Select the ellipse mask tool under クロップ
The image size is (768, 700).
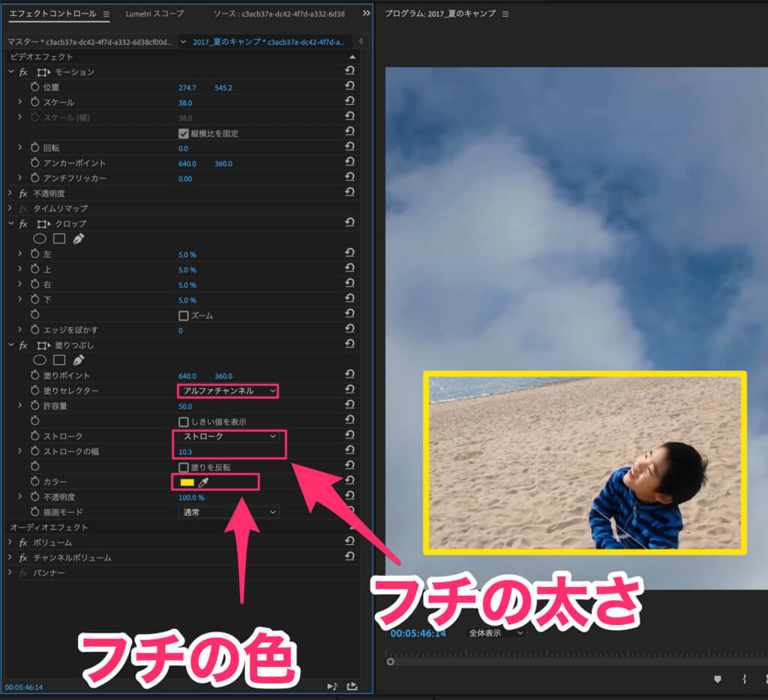[40, 238]
